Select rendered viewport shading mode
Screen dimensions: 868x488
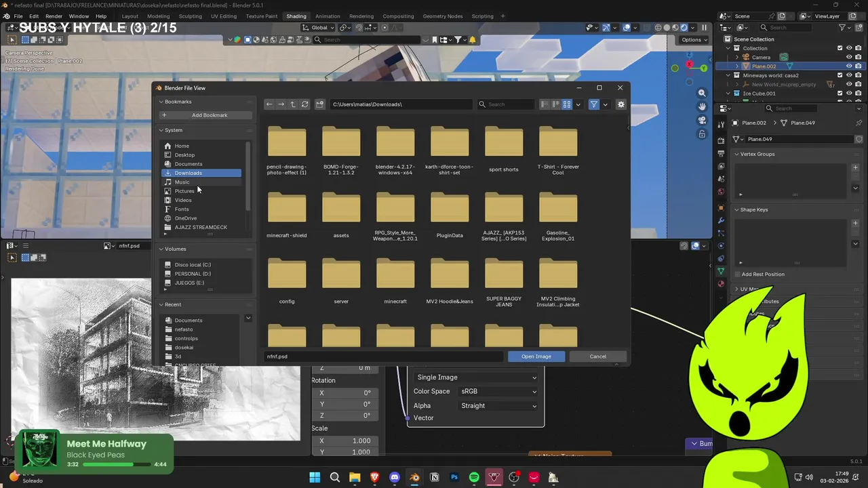(684, 28)
